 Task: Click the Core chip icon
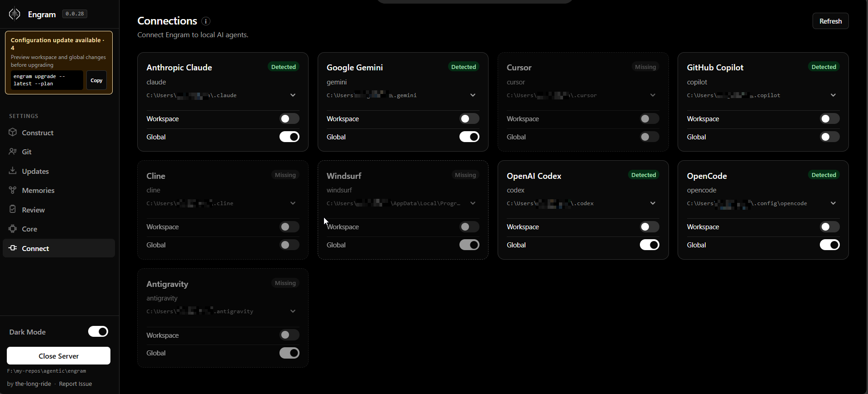click(13, 229)
